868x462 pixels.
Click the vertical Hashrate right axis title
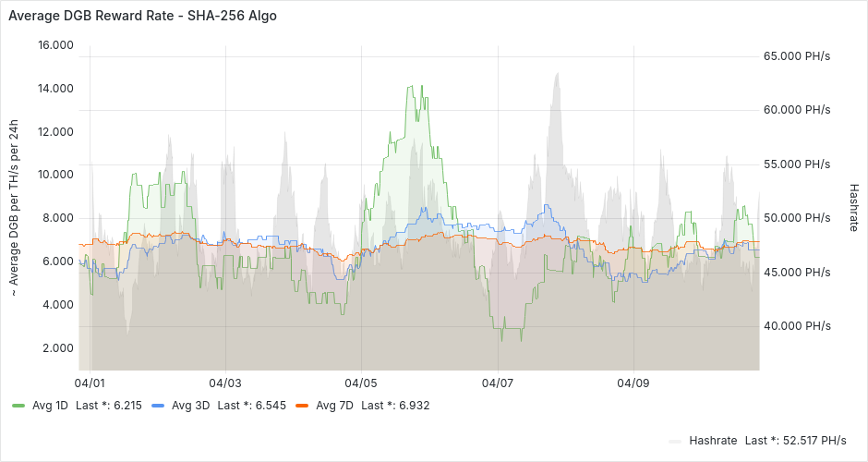coord(853,206)
